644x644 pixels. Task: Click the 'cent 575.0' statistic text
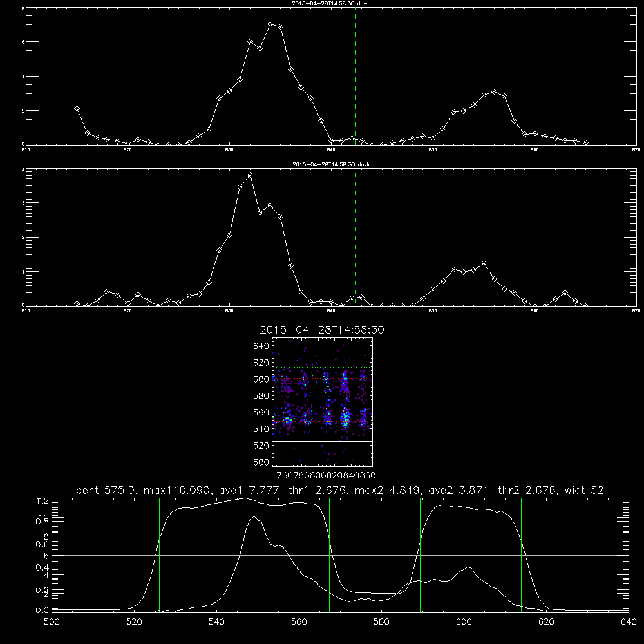tap(107, 490)
